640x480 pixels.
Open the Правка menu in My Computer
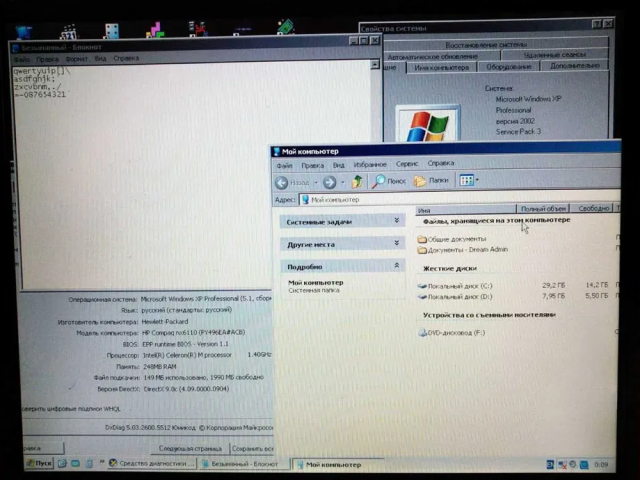(313, 165)
